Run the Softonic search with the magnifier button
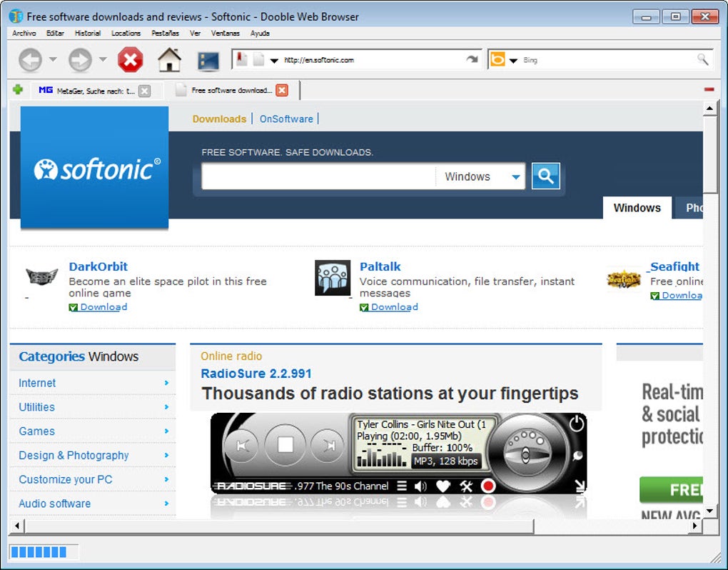Viewport: 728px width, 570px height. pyautogui.click(x=545, y=176)
